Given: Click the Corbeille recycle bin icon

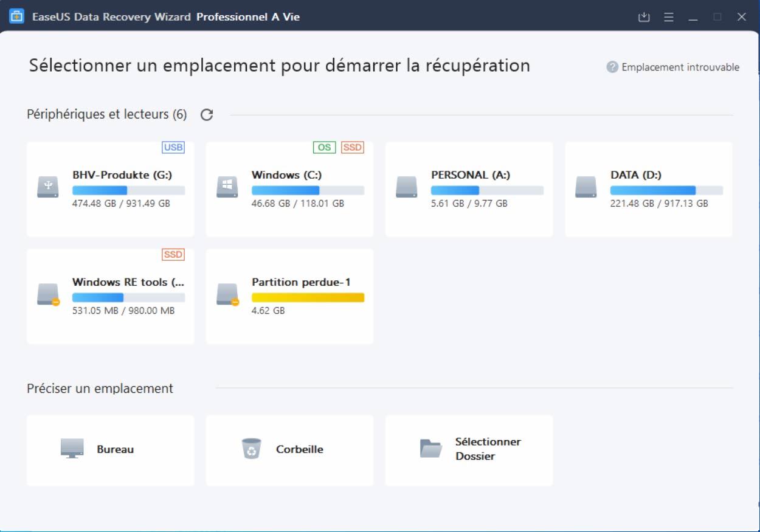Looking at the screenshot, I should [251, 449].
